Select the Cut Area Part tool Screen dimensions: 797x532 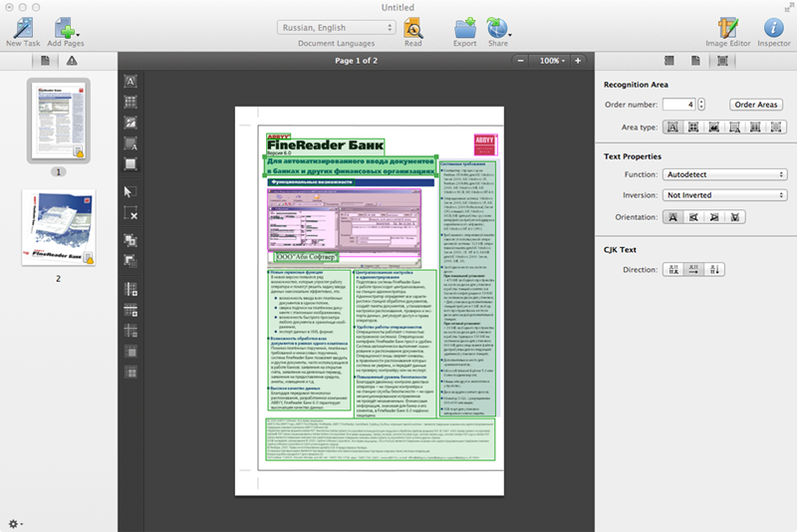click(131, 261)
